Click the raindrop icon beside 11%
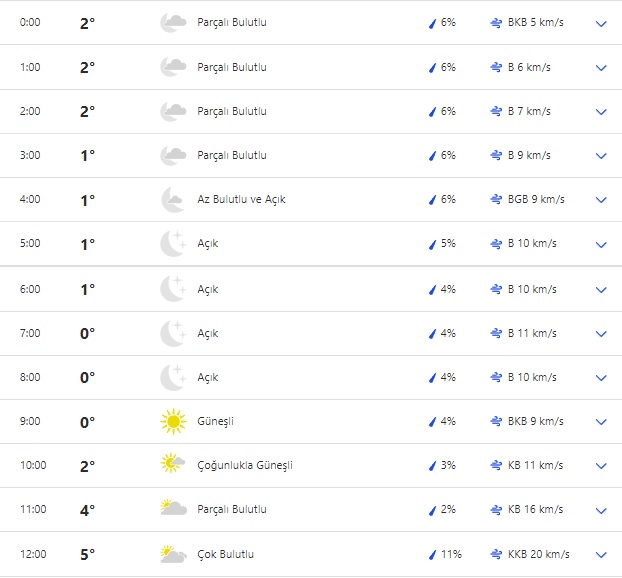The height and width of the screenshot is (578, 622). [x=433, y=554]
